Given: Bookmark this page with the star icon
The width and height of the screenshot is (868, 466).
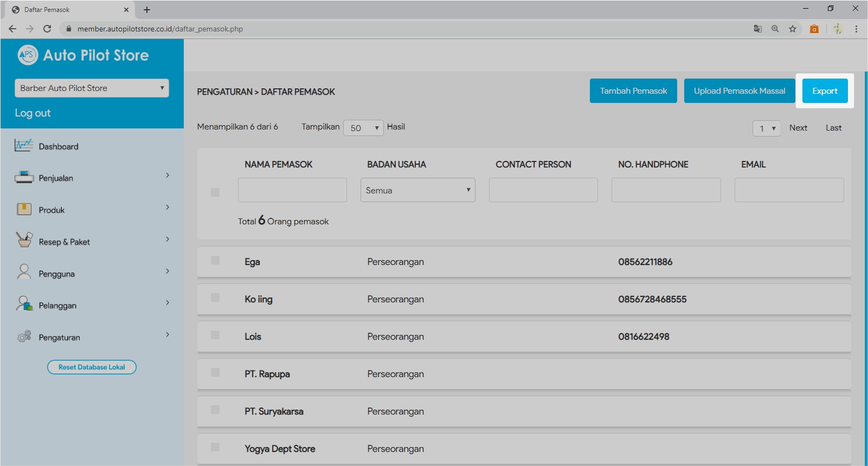Looking at the screenshot, I should [793, 29].
